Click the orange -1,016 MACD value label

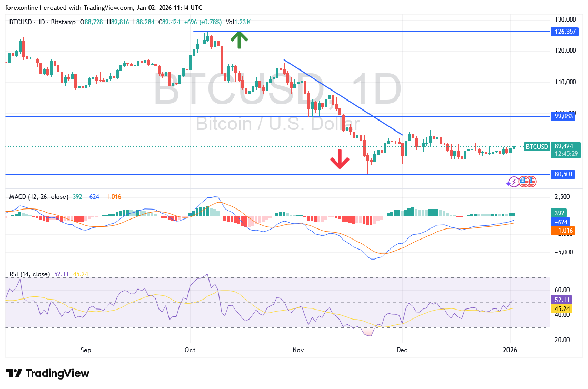[x=563, y=231]
